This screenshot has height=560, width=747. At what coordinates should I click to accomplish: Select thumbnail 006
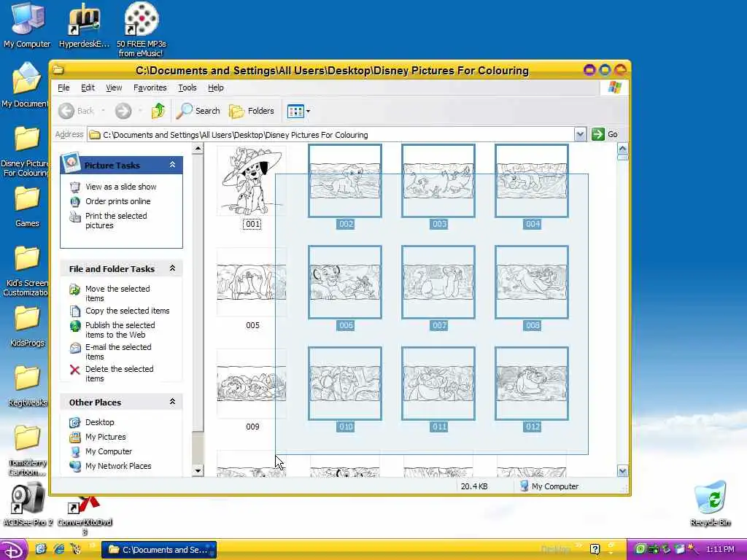(345, 282)
